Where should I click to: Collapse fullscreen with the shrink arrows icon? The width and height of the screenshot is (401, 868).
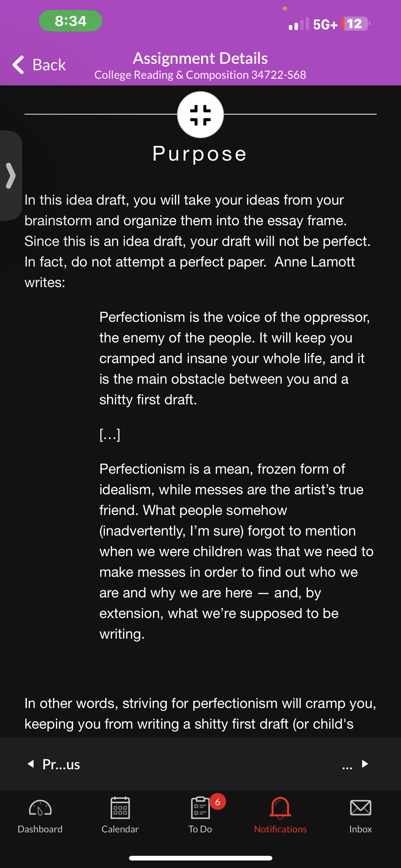tap(200, 115)
